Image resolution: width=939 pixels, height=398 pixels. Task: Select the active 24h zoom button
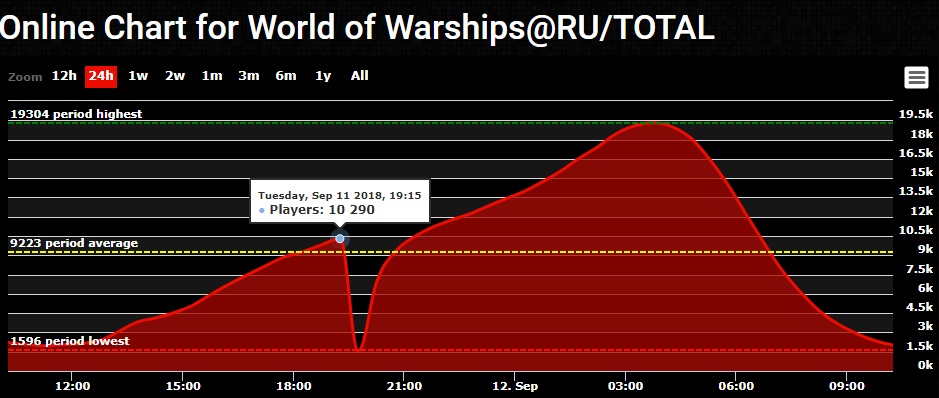(101, 76)
